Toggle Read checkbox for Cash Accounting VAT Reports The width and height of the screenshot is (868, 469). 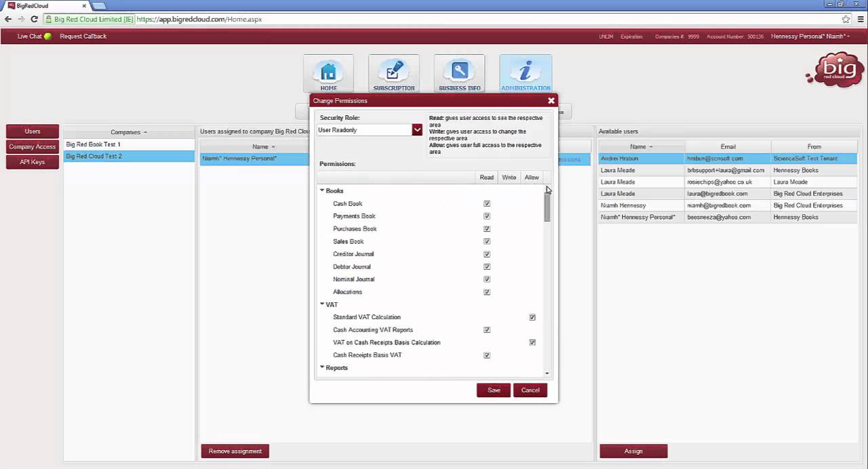[x=486, y=330]
